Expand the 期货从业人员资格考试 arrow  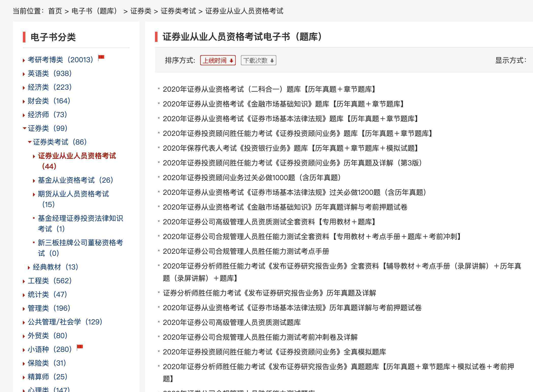(x=34, y=194)
